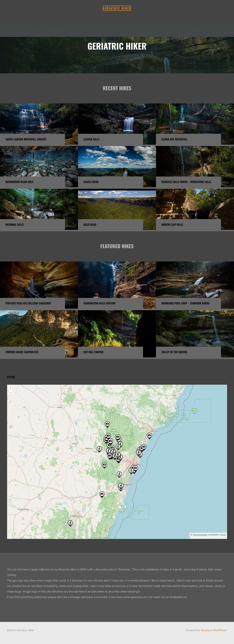Screen dimensions: 234x644
Task: Click the Dubbo town label on the map
Action: (60, 407)
